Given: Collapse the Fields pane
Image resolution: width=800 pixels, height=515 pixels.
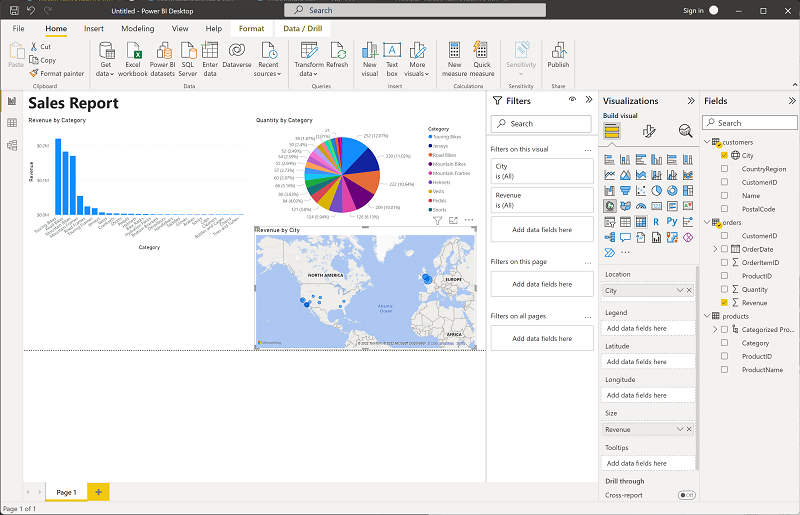Looking at the screenshot, I should 792,101.
